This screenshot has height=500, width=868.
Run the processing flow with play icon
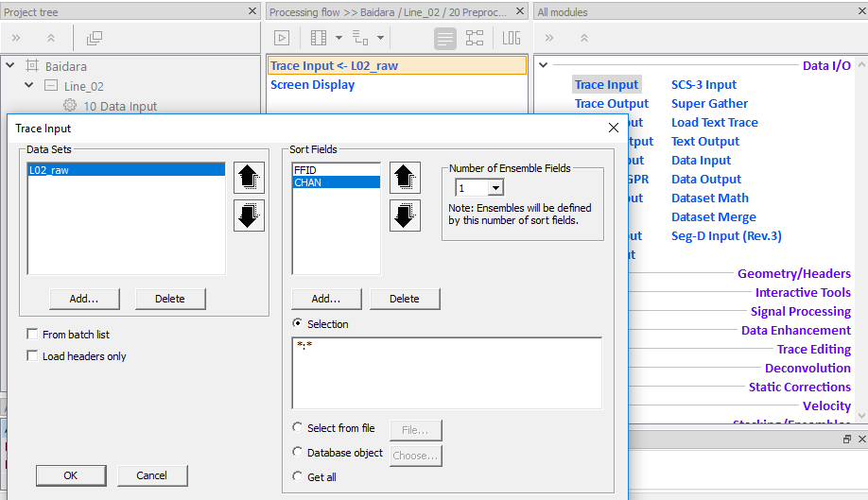(x=282, y=38)
